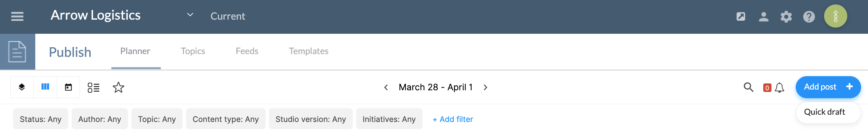This screenshot has height=133, width=868.
Task: Click the star favorites icon
Action: click(118, 88)
